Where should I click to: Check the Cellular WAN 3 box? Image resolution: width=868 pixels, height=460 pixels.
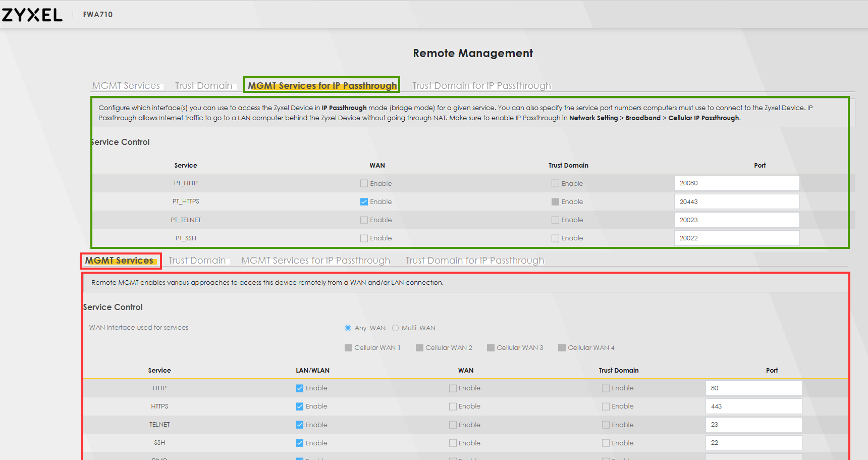pyautogui.click(x=491, y=348)
